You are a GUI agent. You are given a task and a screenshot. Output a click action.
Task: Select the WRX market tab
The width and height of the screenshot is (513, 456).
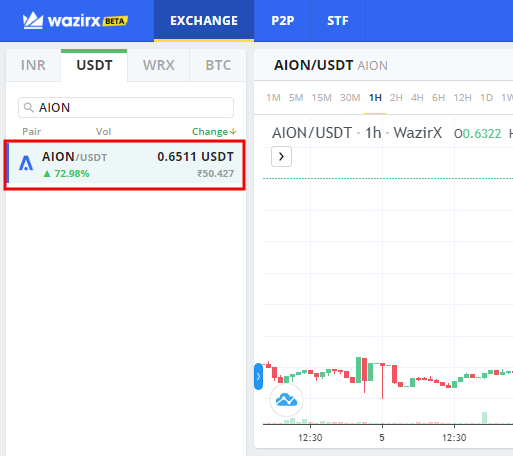(x=159, y=65)
